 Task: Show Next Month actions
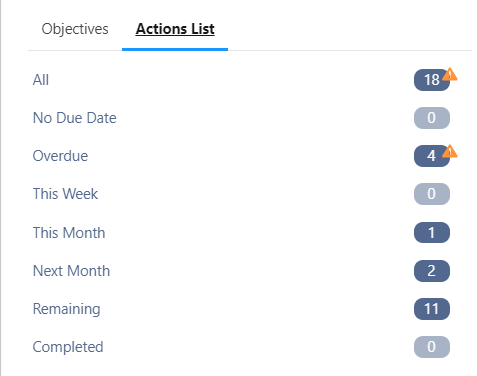(71, 271)
